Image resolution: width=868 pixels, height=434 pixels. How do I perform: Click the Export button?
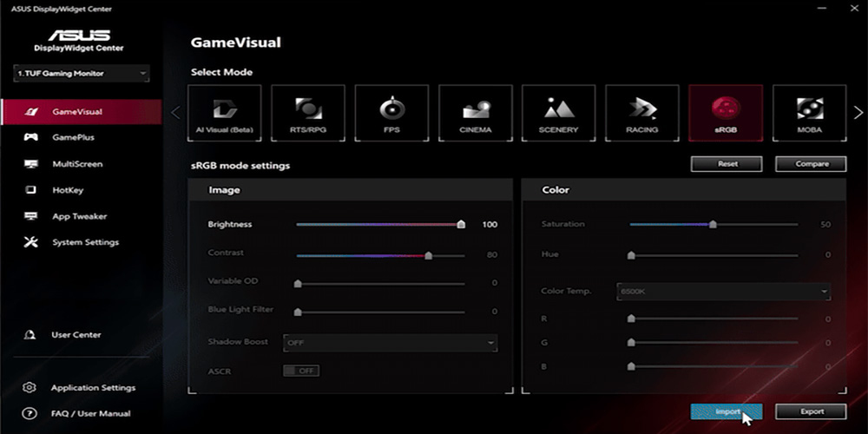[811, 411]
